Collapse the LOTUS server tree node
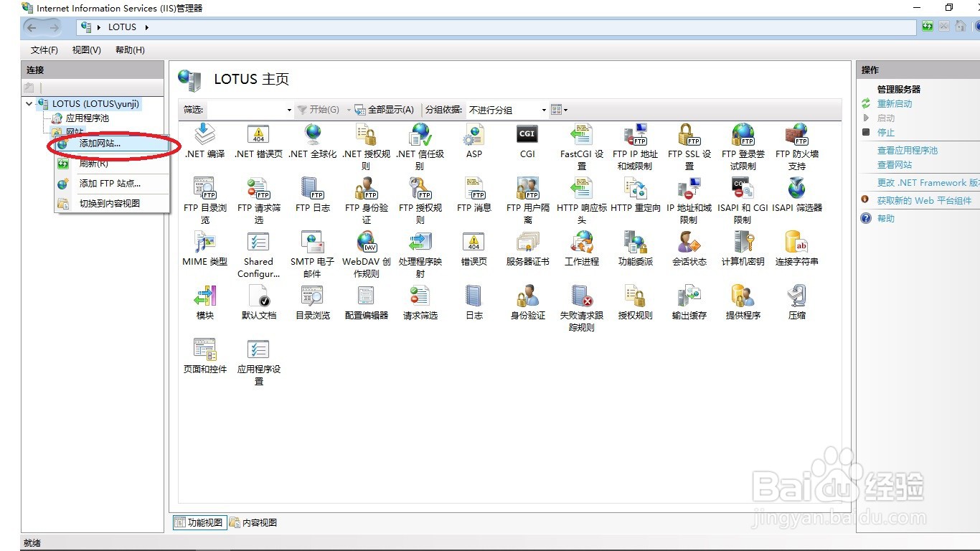The height and width of the screenshot is (551, 980). pyautogui.click(x=29, y=104)
